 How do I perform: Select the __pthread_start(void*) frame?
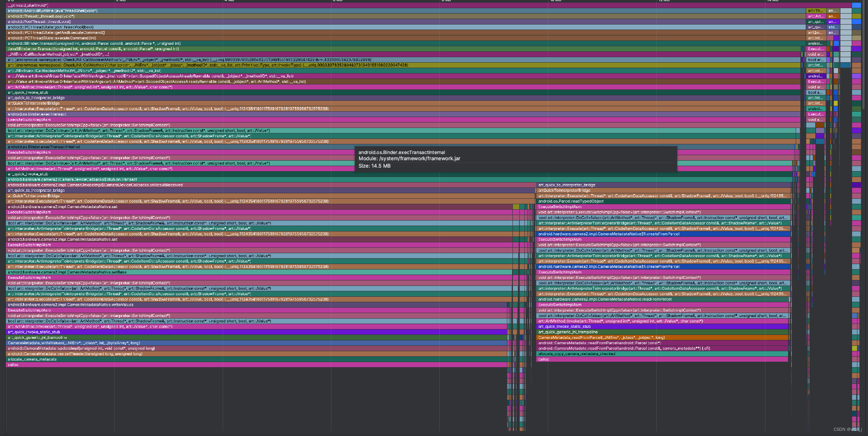(x=429, y=5)
